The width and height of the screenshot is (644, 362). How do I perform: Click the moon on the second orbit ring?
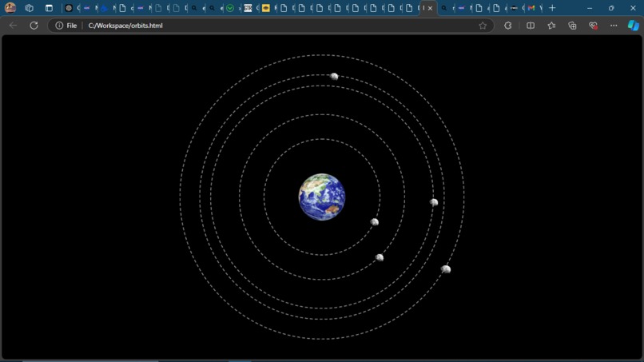(380, 257)
